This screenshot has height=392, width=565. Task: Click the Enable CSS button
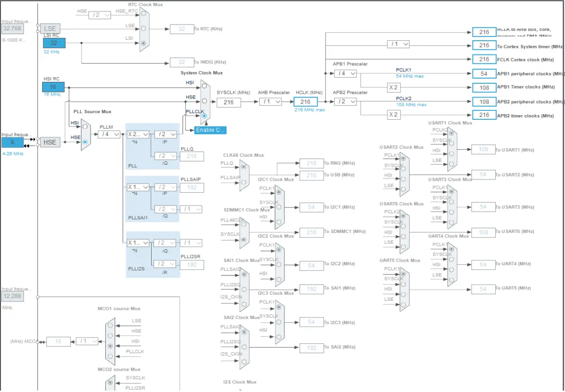click(x=210, y=130)
